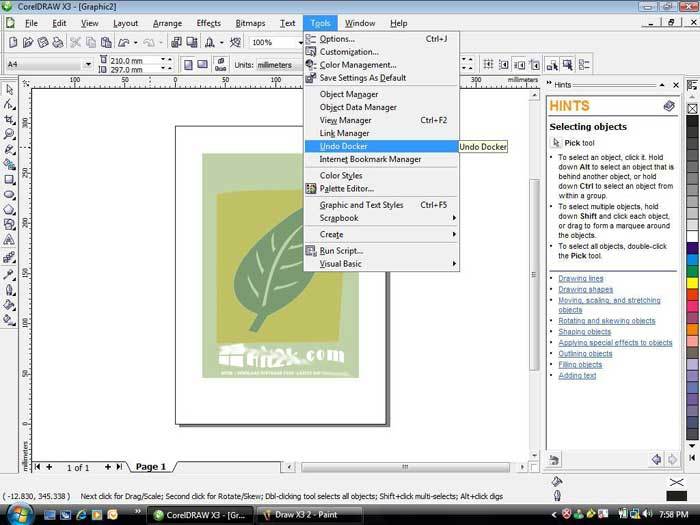This screenshot has width=700, height=525.
Task: Open the Effects menu
Action: [x=208, y=23]
